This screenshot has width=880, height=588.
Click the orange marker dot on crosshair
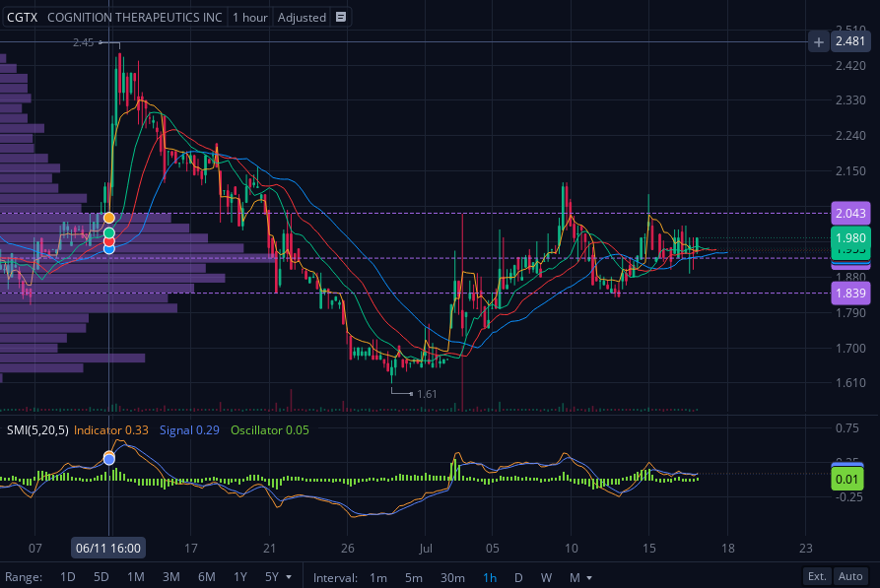(109, 218)
